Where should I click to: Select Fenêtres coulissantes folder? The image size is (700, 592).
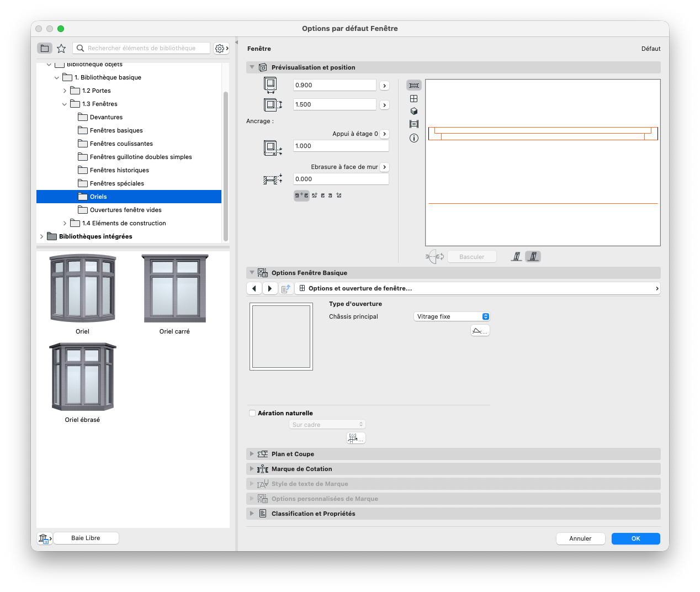click(121, 144)
